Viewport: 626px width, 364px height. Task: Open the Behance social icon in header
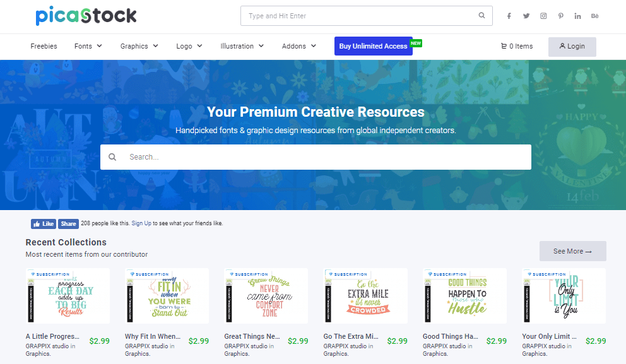click(x=595, y=16)
